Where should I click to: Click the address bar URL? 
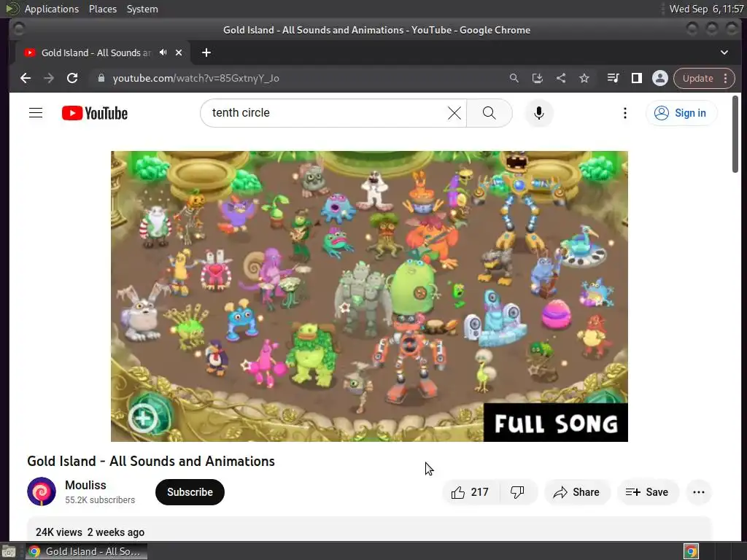pyautogui.click(x=196, y=78)
